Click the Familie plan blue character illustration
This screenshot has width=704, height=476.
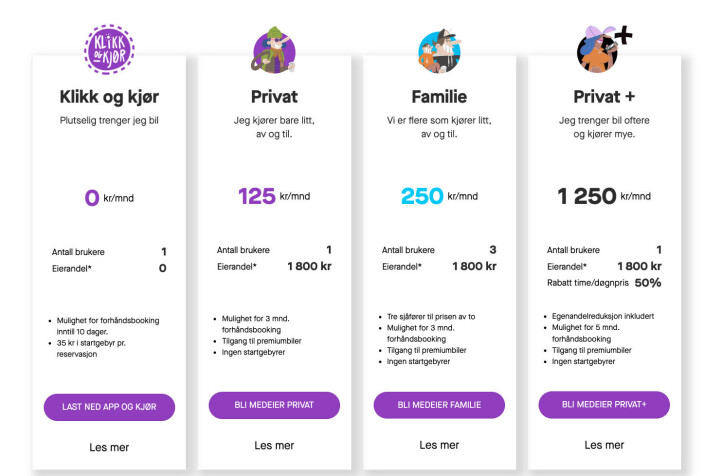click(x=440, y=51)
